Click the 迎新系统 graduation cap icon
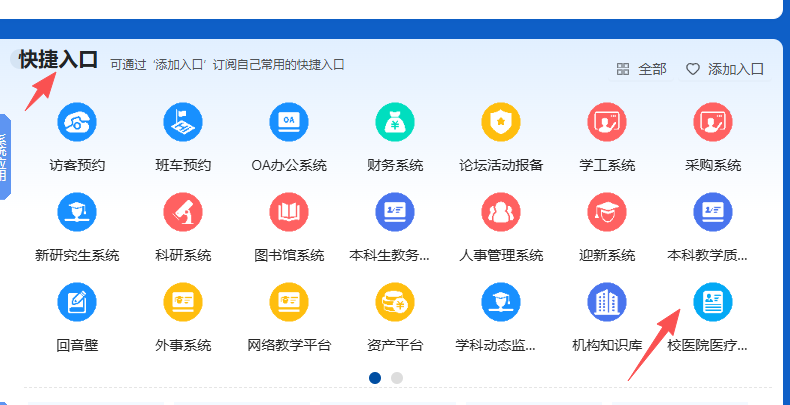Viewport: 790px width, 405px height. 607,212
